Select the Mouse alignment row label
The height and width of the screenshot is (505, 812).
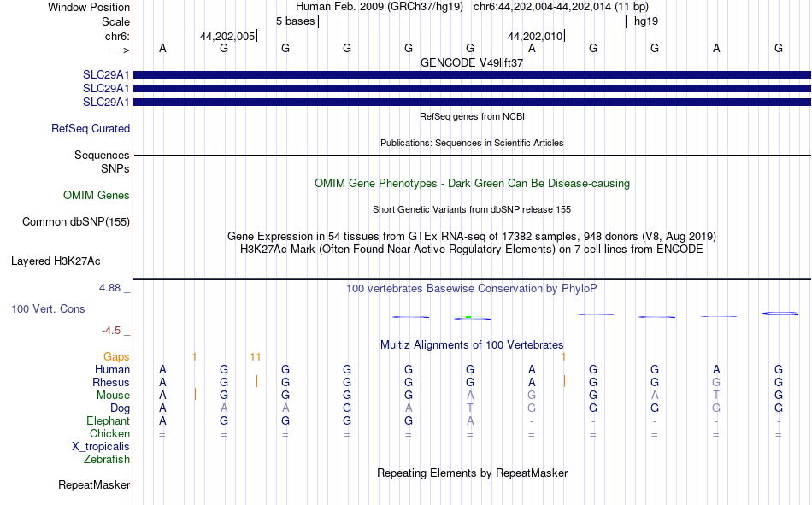pyautogui.click(x=113, y=395)
